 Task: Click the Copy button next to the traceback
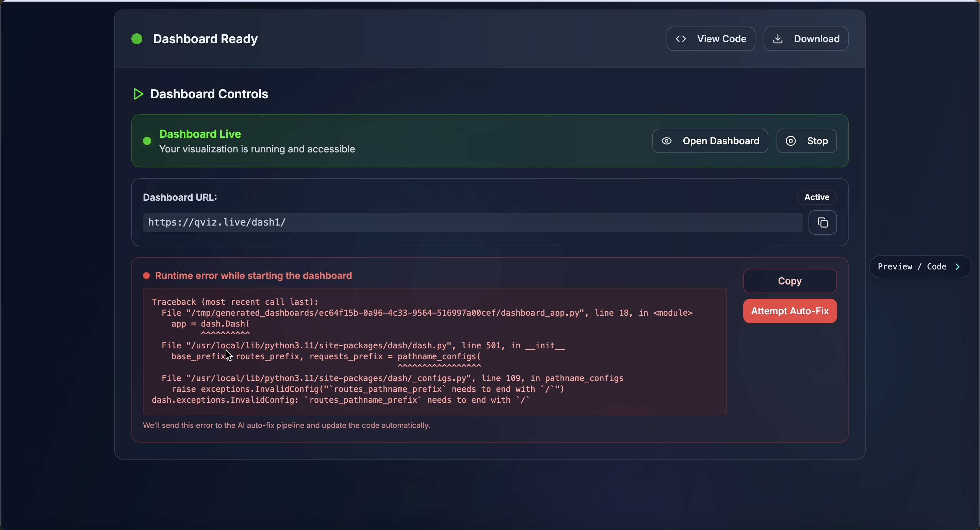789,281
